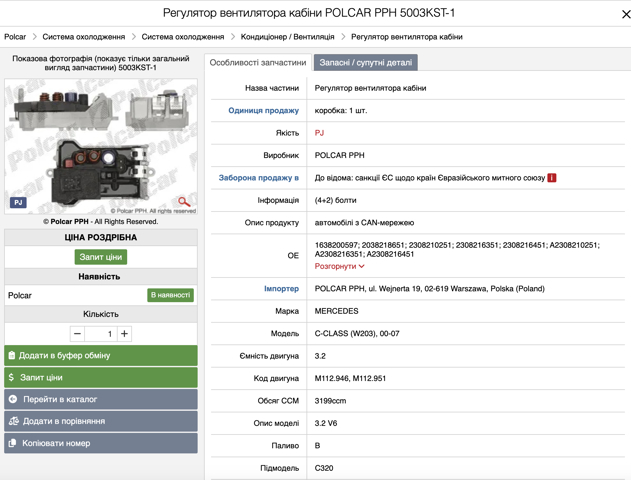The height and width of the screenshot is (480, 631).
Task: Click the scales compare icon
Action: (x=14, y=421)
